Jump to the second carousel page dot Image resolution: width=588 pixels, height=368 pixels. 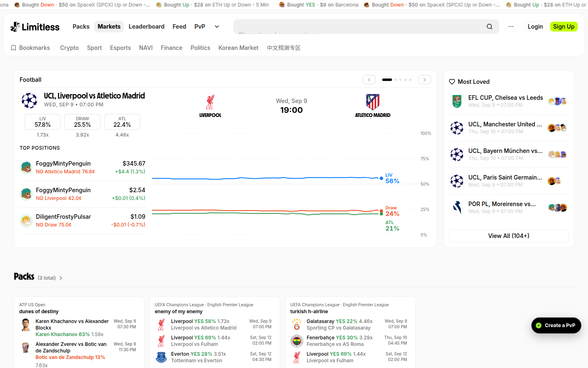[x=396, y=80]
